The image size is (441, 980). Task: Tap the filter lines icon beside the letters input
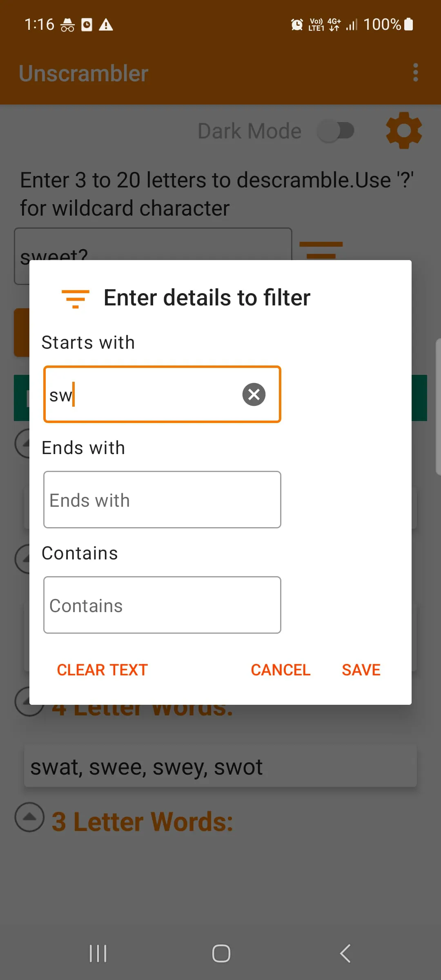(x=321, y=249)
